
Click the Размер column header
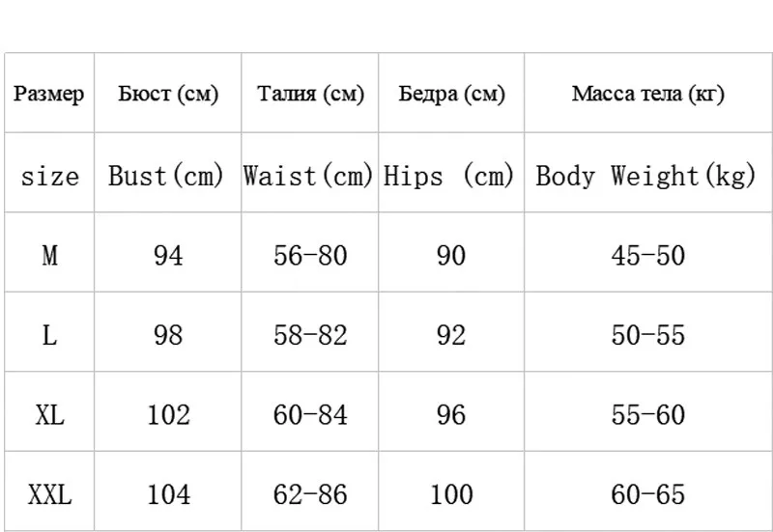click(49, 94)
